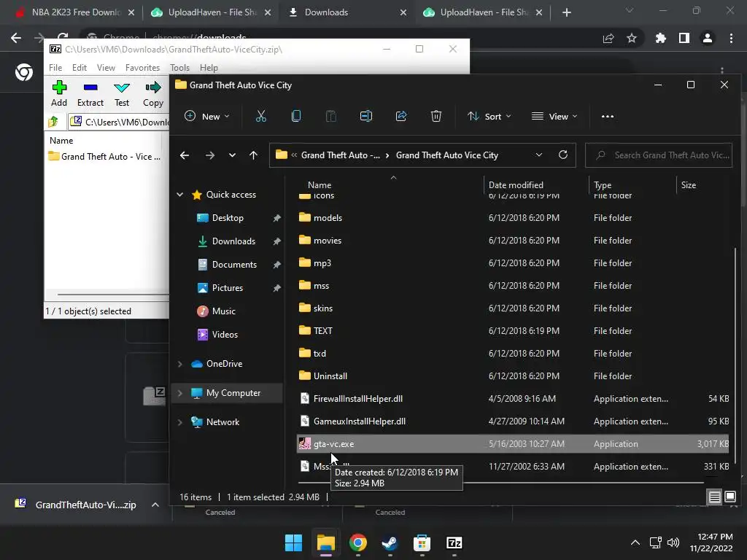Click the Extract button in 7-Zip
The image size is (747, 560).
(90, 94)
